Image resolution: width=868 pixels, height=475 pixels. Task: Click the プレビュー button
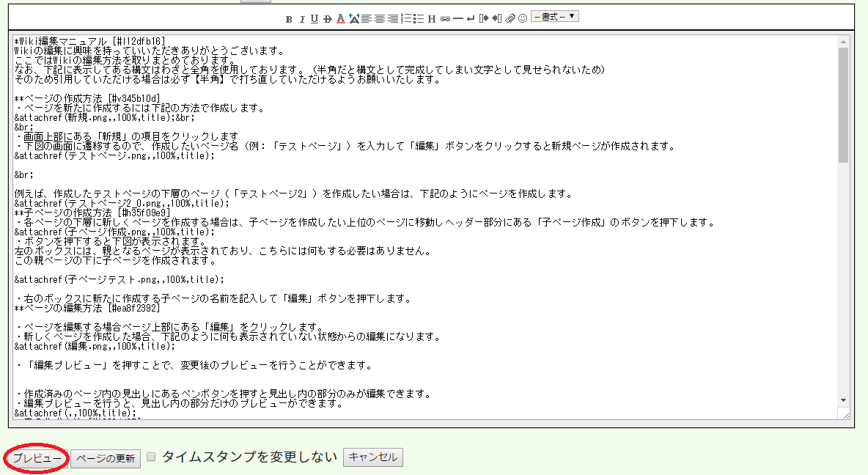coord(37,458)
